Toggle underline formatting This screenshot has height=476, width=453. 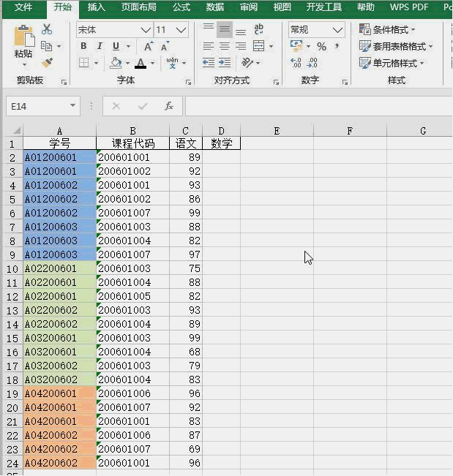point(116,46)
